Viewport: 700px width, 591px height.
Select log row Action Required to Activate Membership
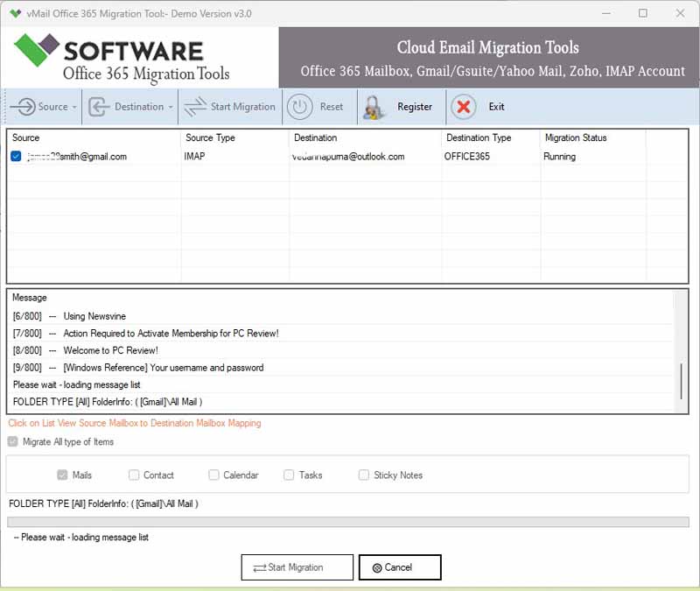(341, 334)
